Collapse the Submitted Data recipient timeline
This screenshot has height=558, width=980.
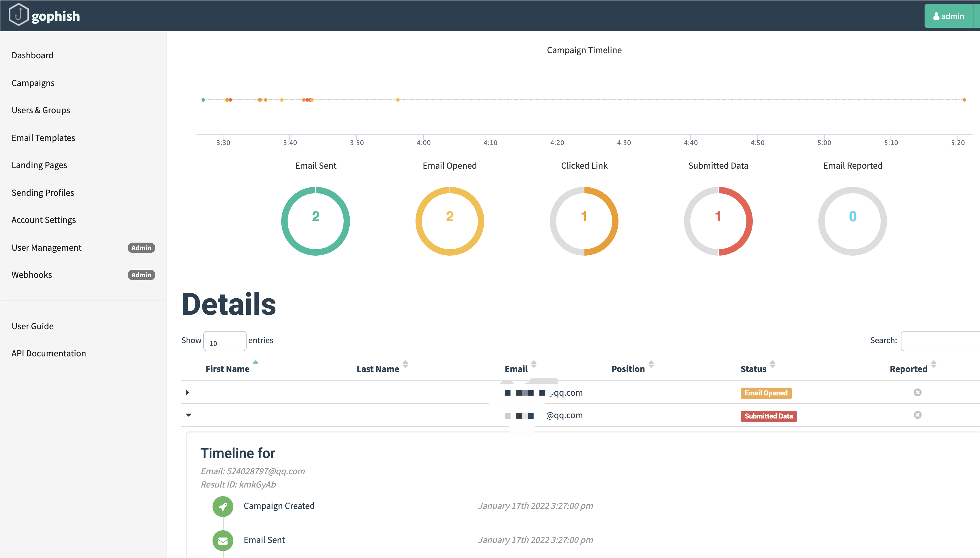coord(189,415)
